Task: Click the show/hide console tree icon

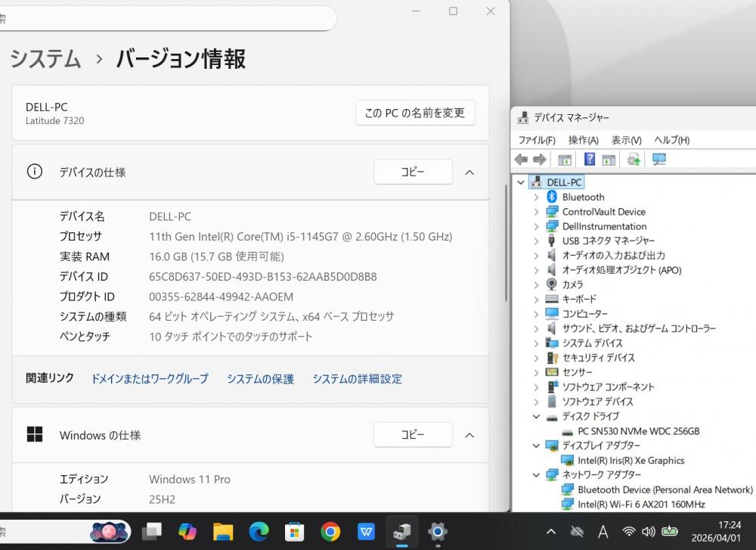Action: 564,160
